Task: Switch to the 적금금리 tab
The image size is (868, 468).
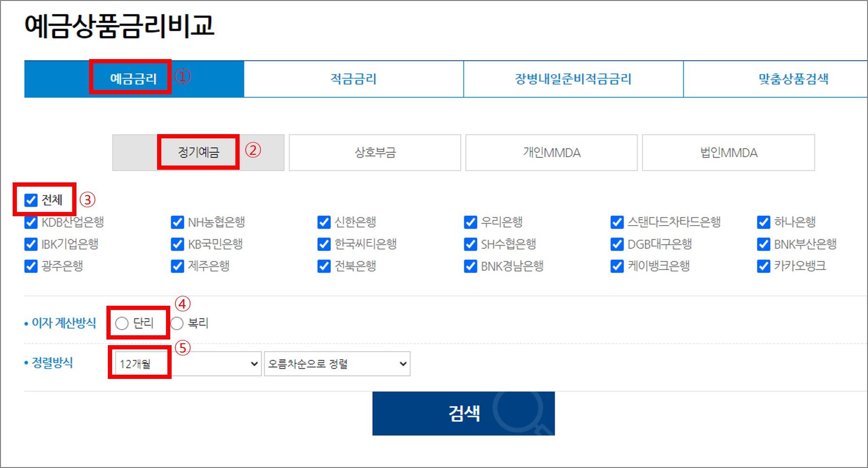Action: (x=354, y=79)
